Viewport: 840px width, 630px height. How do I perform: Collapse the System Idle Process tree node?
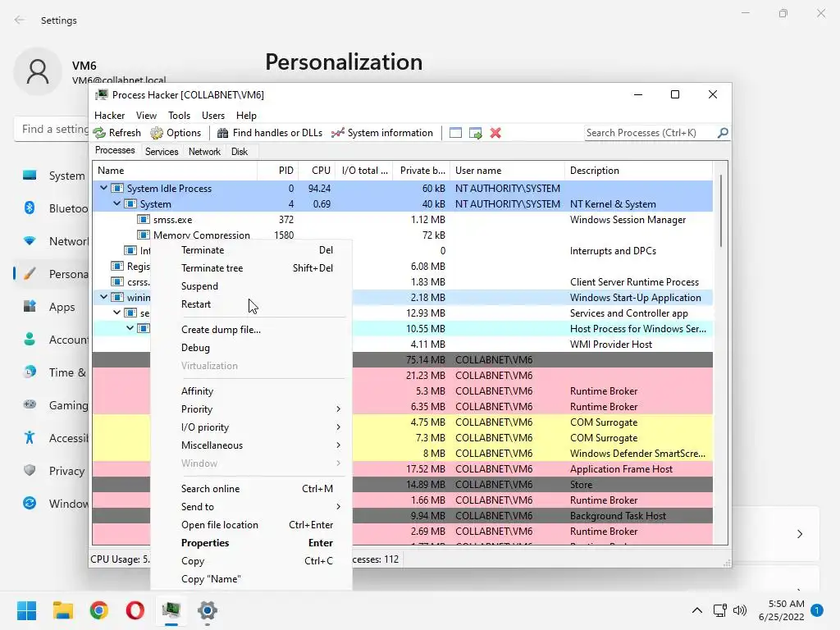click(103, 188)
